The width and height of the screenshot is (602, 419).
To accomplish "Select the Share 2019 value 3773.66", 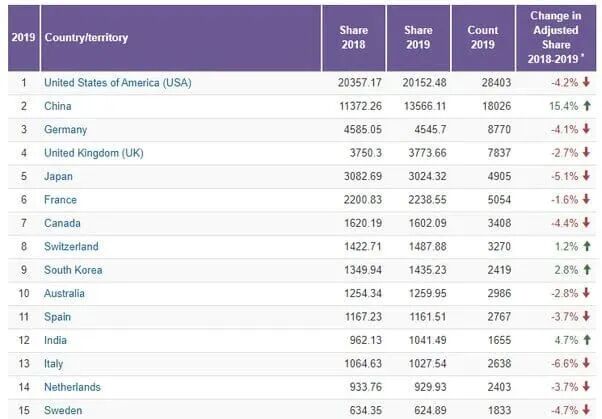I will coord(427,153).
